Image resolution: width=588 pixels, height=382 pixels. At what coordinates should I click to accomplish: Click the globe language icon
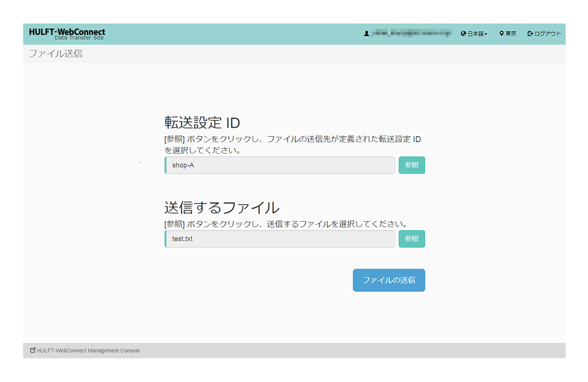[x=463, y=34]
